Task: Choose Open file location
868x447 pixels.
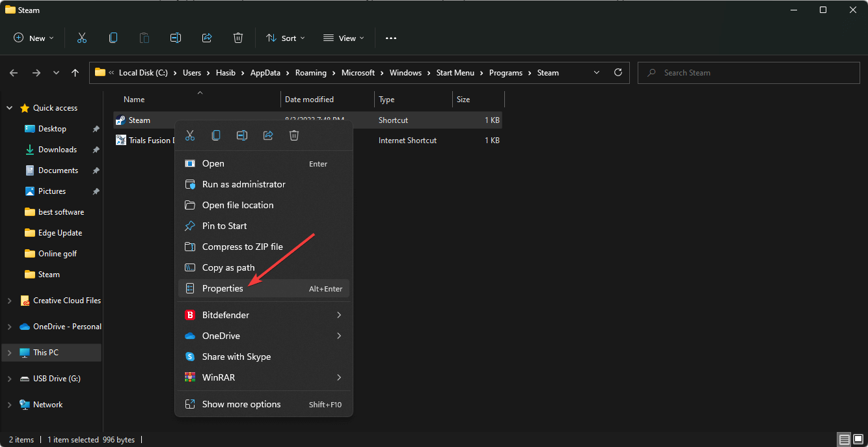Action: 264,205
